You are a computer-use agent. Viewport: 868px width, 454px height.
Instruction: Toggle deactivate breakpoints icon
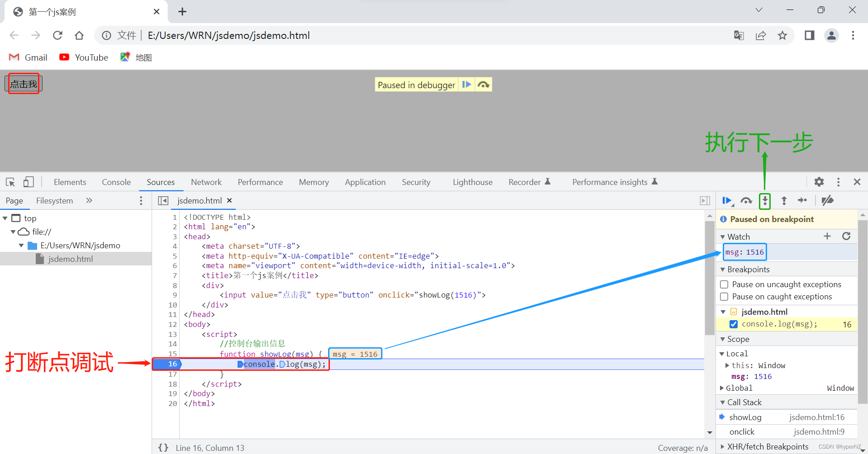[828, 200]
